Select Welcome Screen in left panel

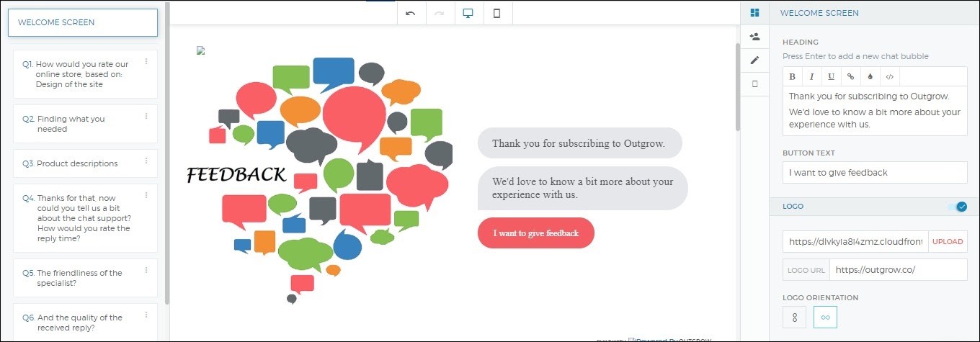[x=82, y=22]
